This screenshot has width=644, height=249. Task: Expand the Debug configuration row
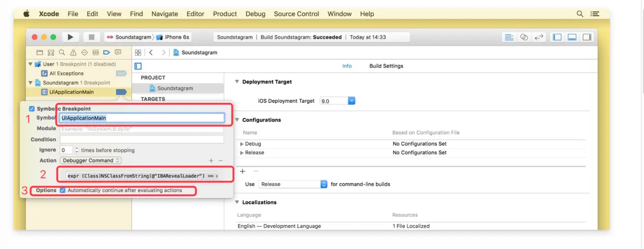point(242,143)
